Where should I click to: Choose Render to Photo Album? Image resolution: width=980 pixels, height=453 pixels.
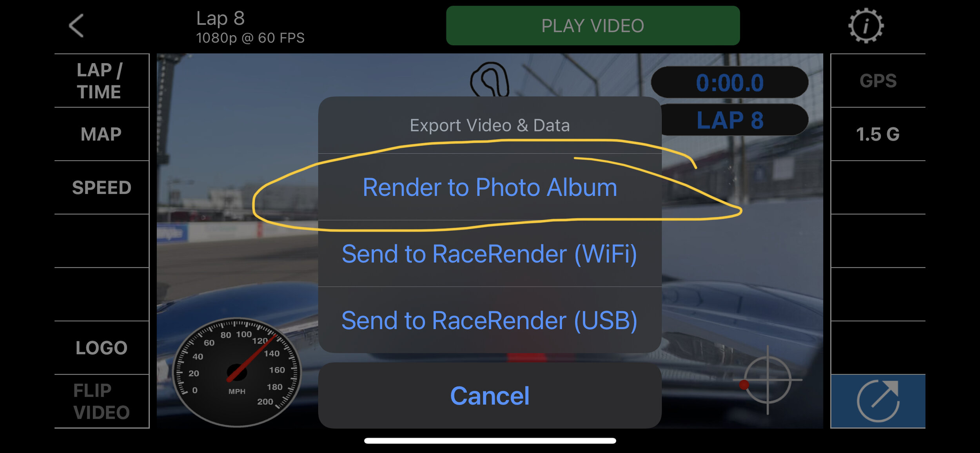(x=490, y=187)
